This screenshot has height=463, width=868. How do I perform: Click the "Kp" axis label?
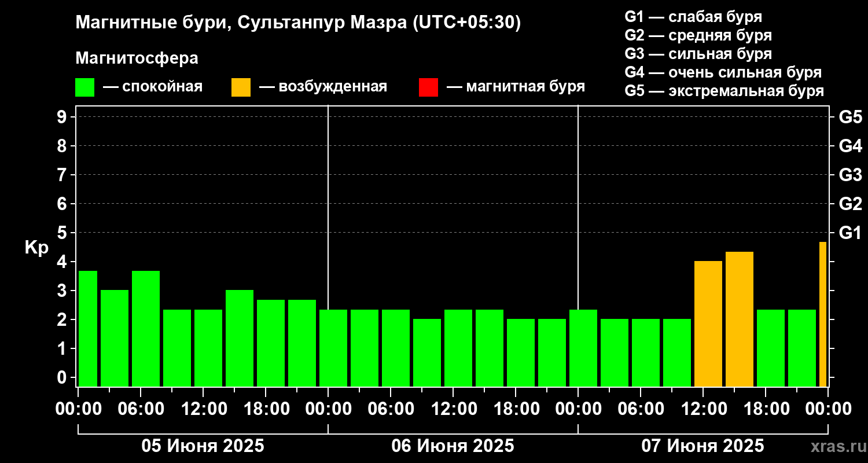pos(36,248)
